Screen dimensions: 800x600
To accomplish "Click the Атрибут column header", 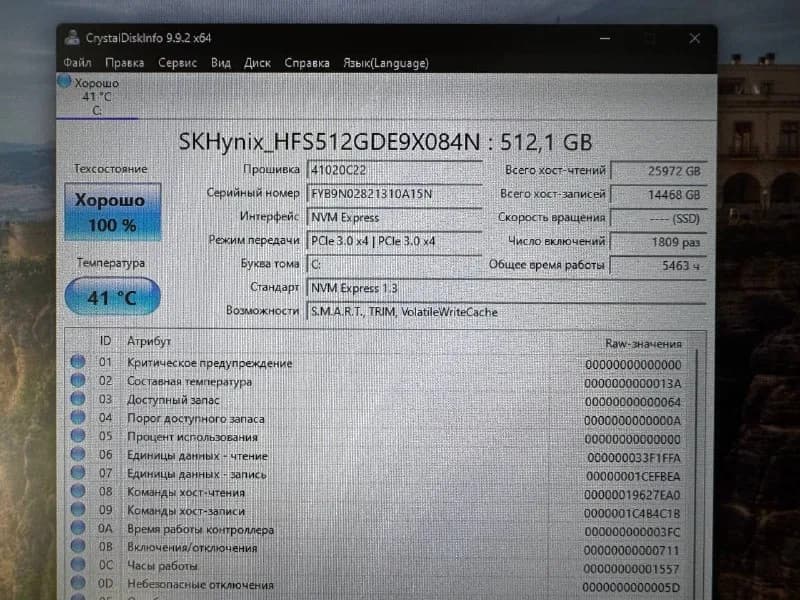I will click(149, 341).
